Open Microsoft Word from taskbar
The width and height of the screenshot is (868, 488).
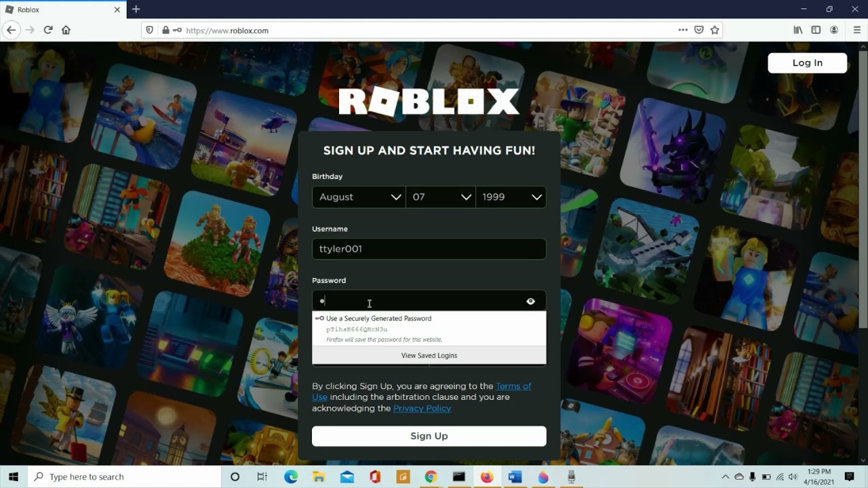tap(515, 477)
